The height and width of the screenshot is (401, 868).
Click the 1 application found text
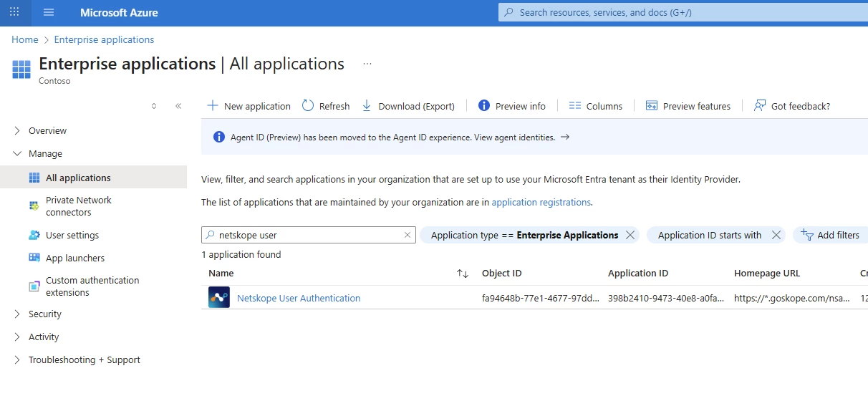241,254
